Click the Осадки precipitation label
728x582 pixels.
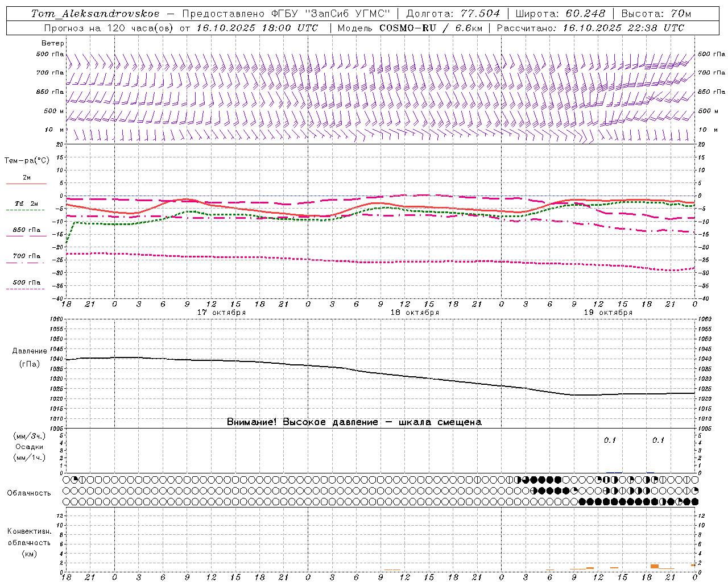point(30,447)
